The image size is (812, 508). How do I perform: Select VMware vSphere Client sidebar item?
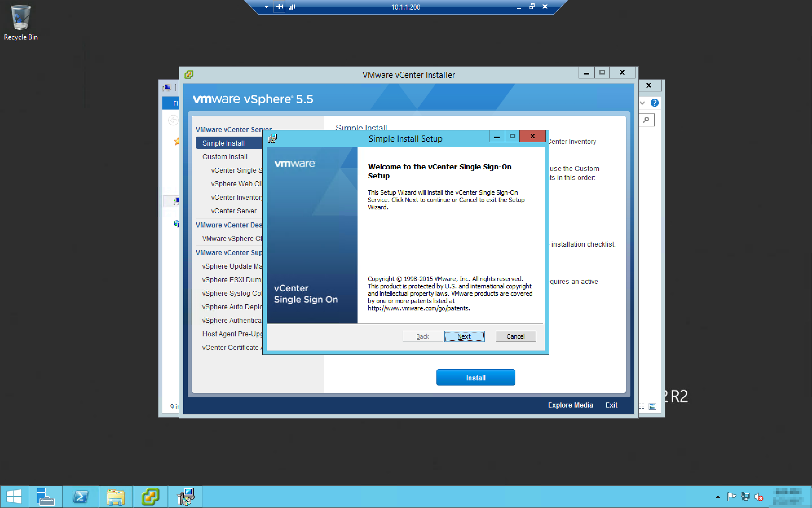[232, 238]
